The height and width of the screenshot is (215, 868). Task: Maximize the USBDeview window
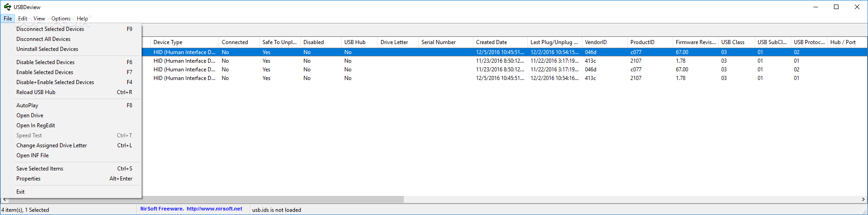[836, 7]
